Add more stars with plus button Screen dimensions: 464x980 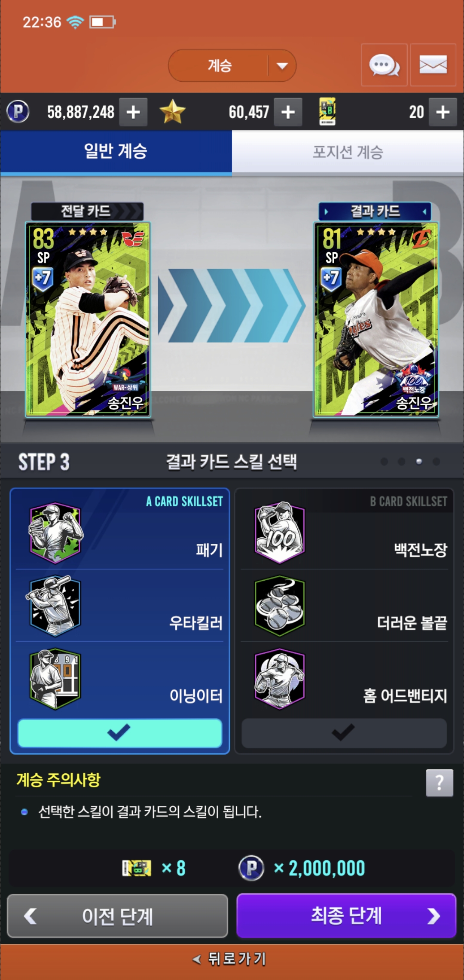click(288, 112)
